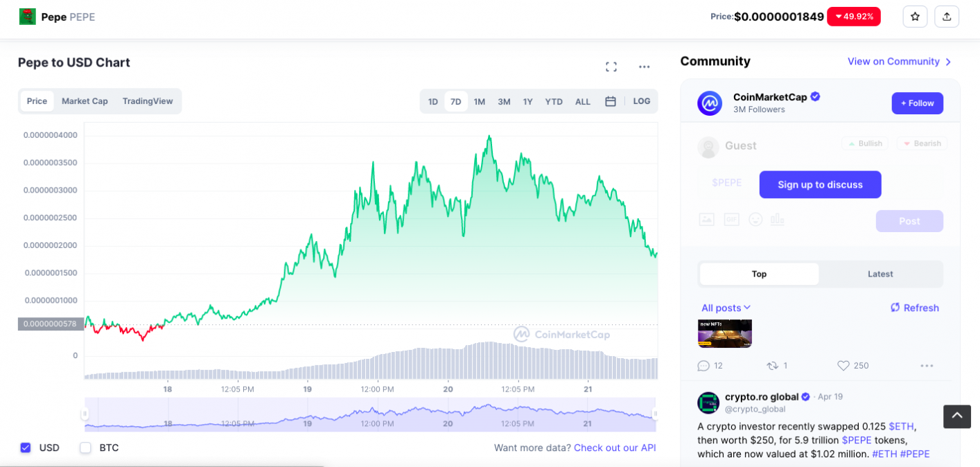
Task: Check the BTC checkbox
Action: tap(85, 448)
